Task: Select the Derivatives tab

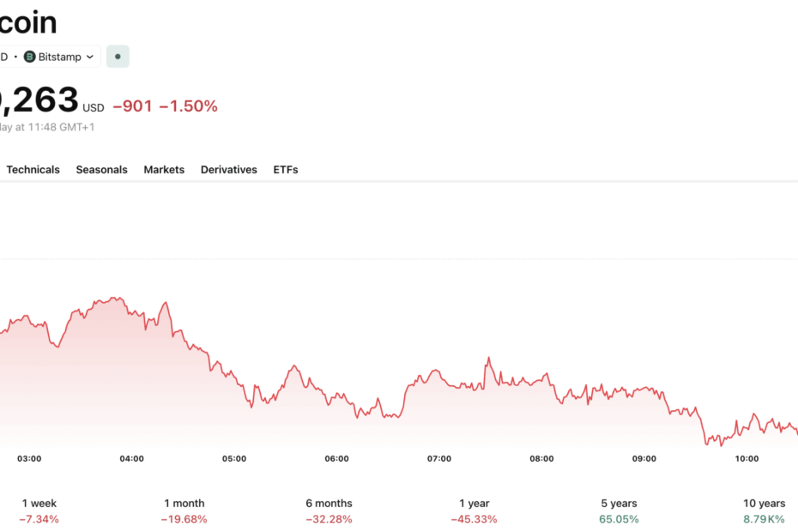Action: [x=229, y=170]
